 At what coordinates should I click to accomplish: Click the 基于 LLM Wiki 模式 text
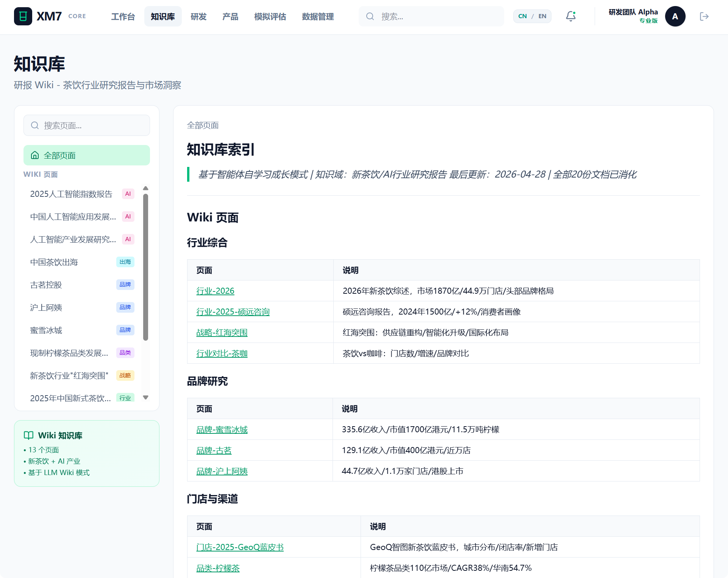pos(59,472)
